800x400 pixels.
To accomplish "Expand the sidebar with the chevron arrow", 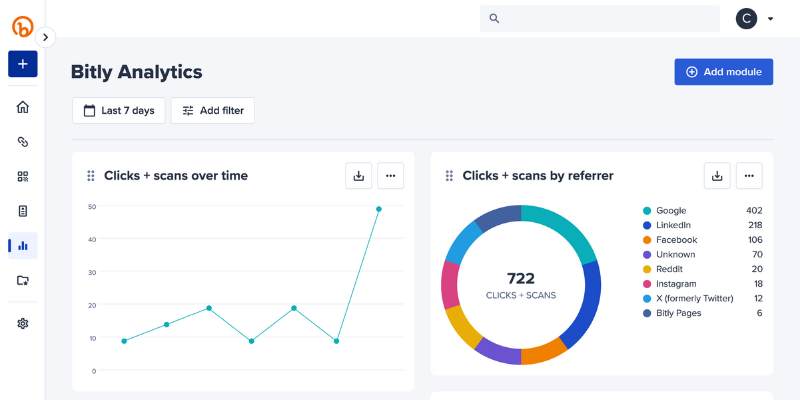I will 45,37.
